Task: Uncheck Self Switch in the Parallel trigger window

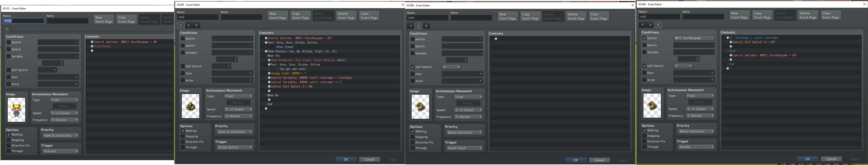Action: 644,66
